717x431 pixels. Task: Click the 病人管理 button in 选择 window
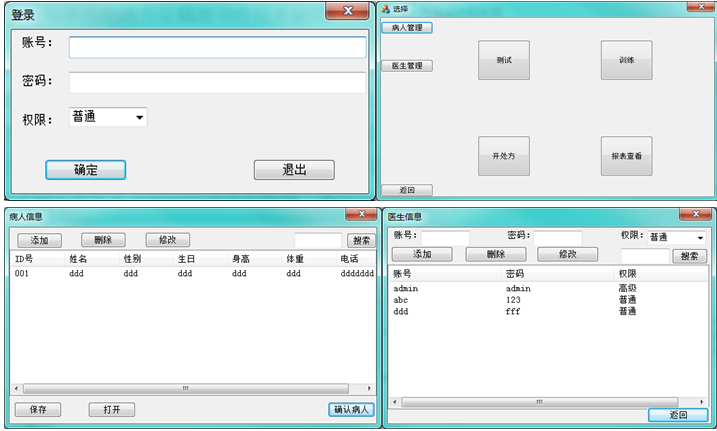point(407,28)
